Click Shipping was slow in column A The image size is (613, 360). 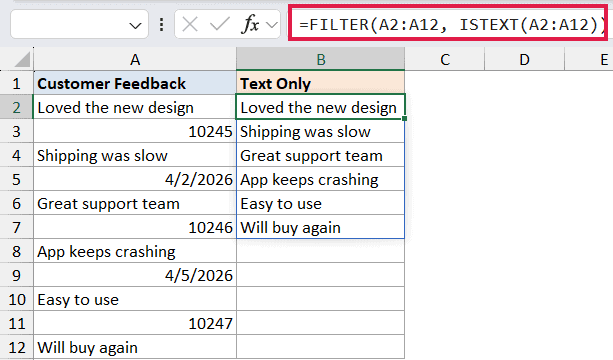[135, 155]
